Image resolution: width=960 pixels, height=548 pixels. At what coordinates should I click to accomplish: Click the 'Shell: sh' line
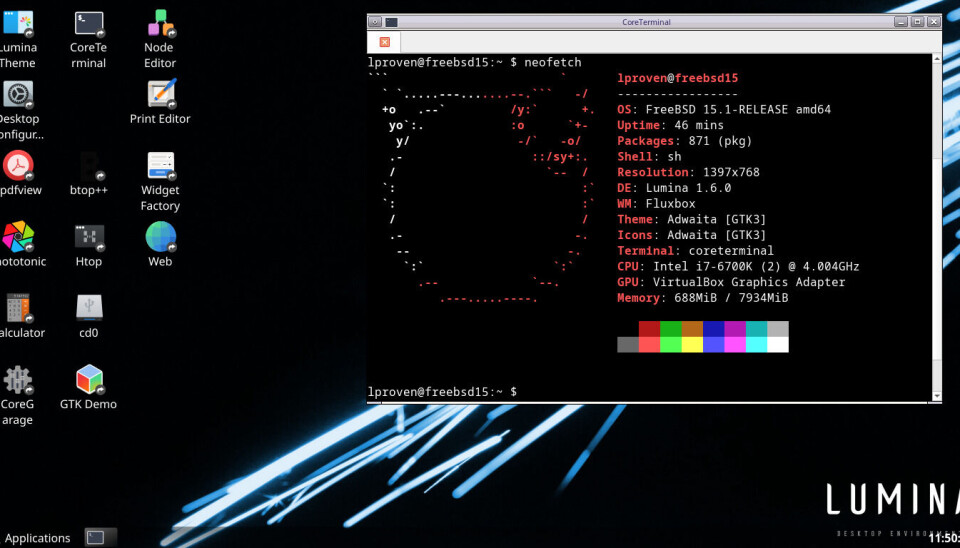(x=649, y=157)
